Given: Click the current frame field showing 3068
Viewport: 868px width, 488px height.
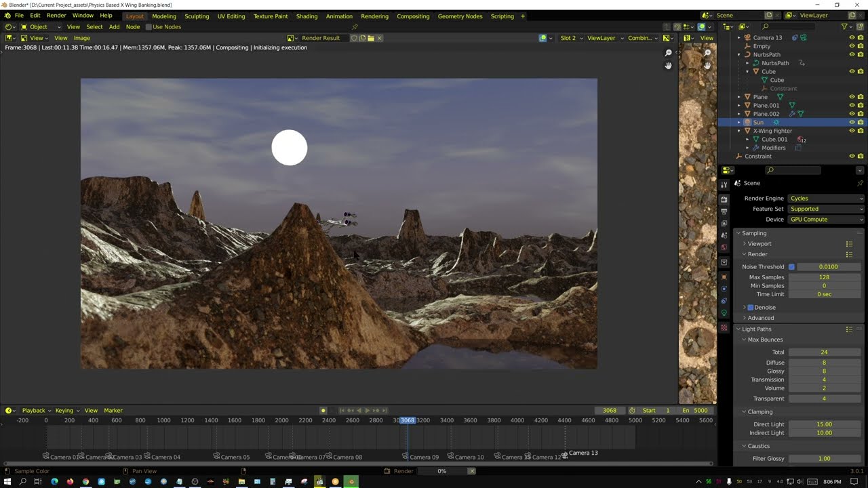Looking at the screenshot, I should [x=610, y=411].
